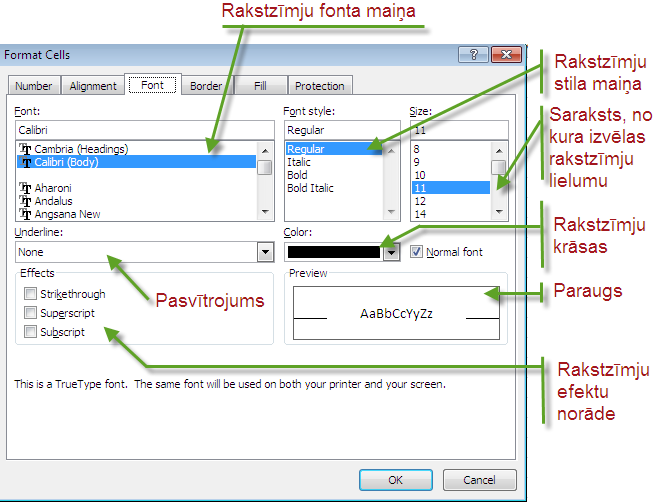Close the Format Cells dialog

point(505,54)
